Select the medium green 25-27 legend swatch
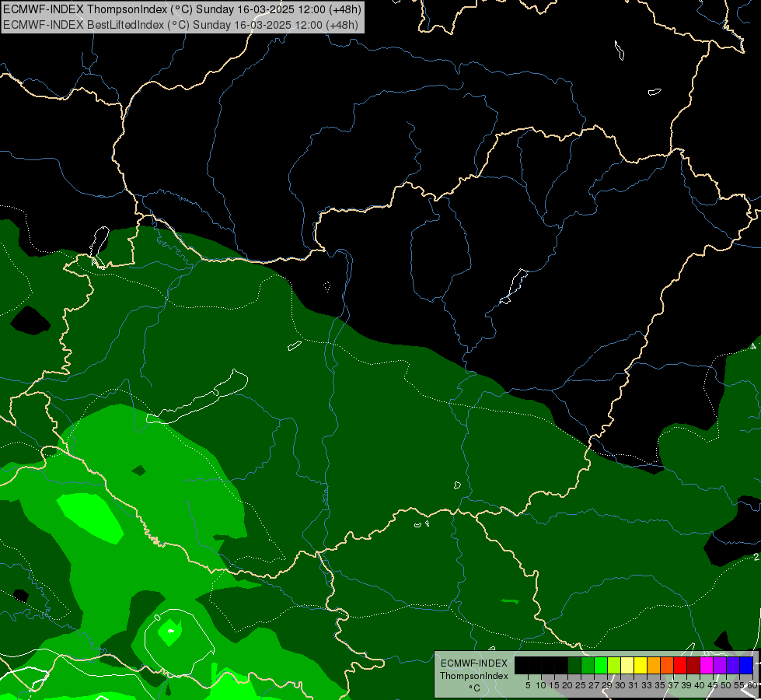 (588, 666)
